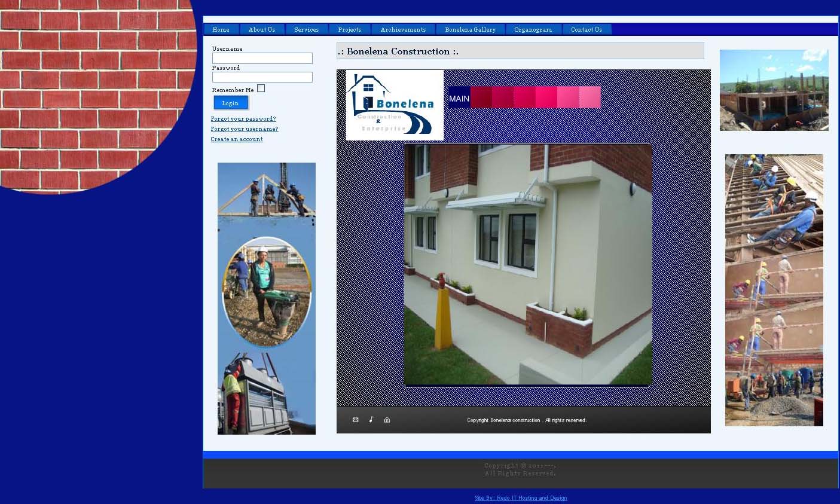Focus the Username input field
The height and width of the screenshot is (504, 840).
[262, 58]
